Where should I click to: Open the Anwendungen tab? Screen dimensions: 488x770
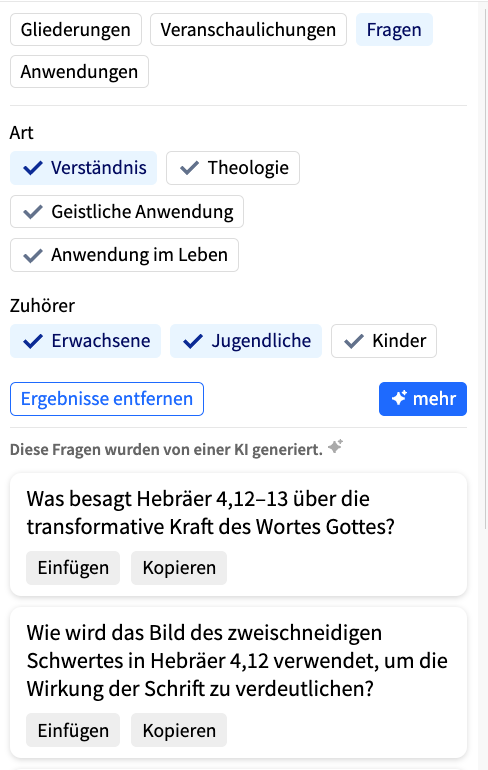[79, 72]
